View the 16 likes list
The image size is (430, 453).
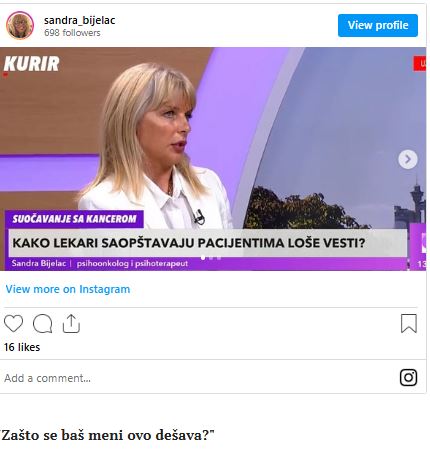[22, 347]
